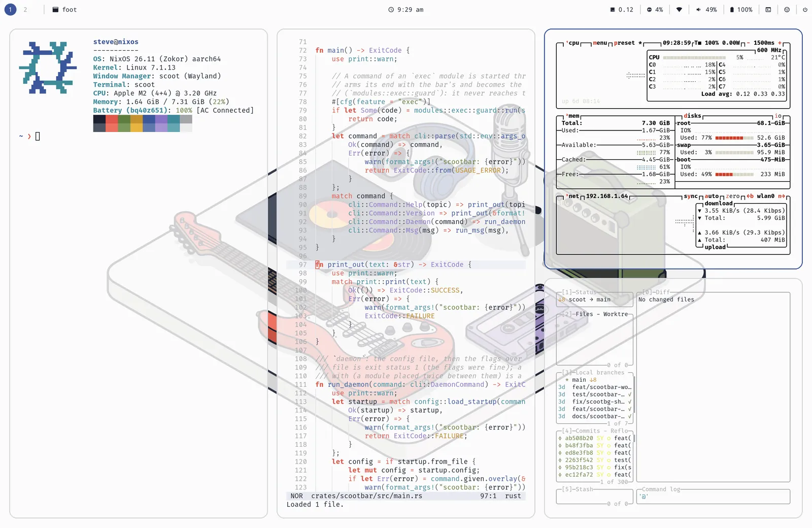Select the fix/scootbg-sh branch row
The height and width of the screenshot is (528, 812).
595,402
